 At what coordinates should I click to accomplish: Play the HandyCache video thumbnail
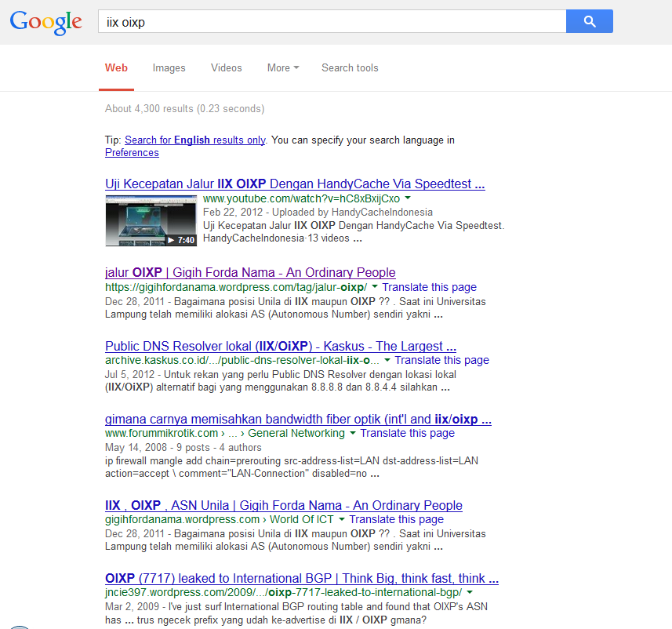(x=151, y=220)
